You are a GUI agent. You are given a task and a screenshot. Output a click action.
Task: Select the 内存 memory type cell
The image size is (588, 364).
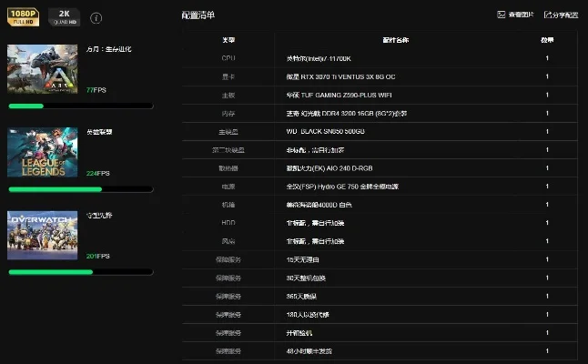coord(228,113)
